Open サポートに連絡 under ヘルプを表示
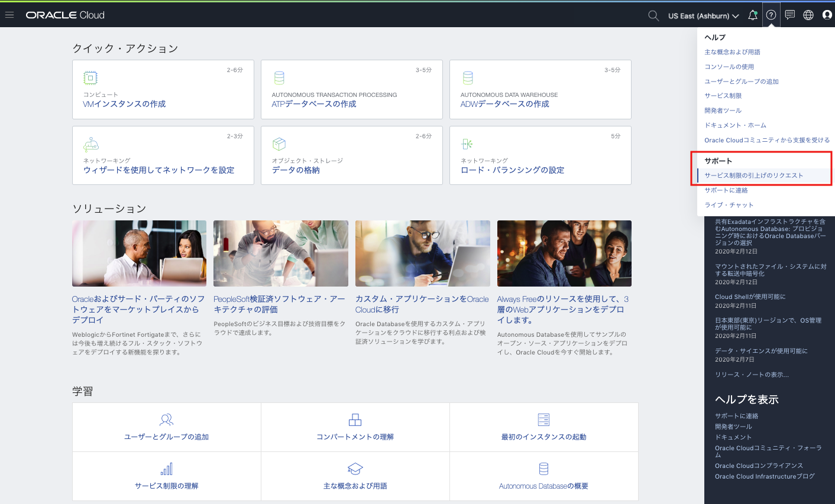Viewport: 835px width, 504px height. click(x=736, y=416)
